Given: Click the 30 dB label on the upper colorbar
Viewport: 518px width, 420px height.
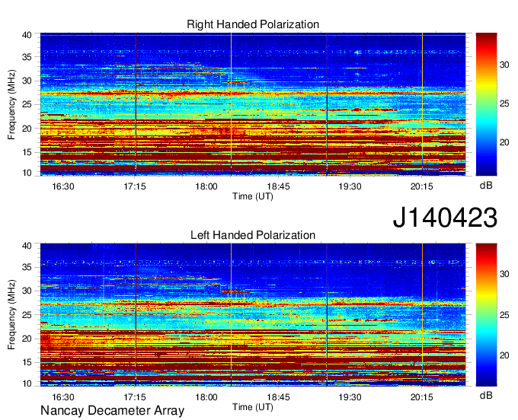Looking at the screenshot, I should coord(504,65).
